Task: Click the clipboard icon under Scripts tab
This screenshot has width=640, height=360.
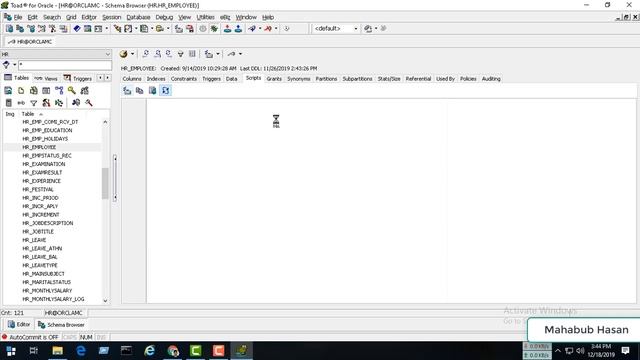Action: pyautogui.click(x=152, y=91)
